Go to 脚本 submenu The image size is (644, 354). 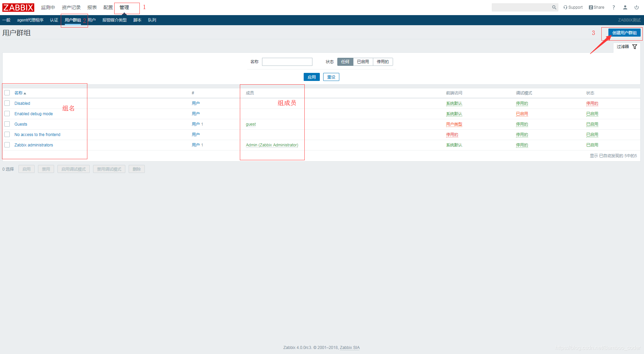[x=137, y=20]
